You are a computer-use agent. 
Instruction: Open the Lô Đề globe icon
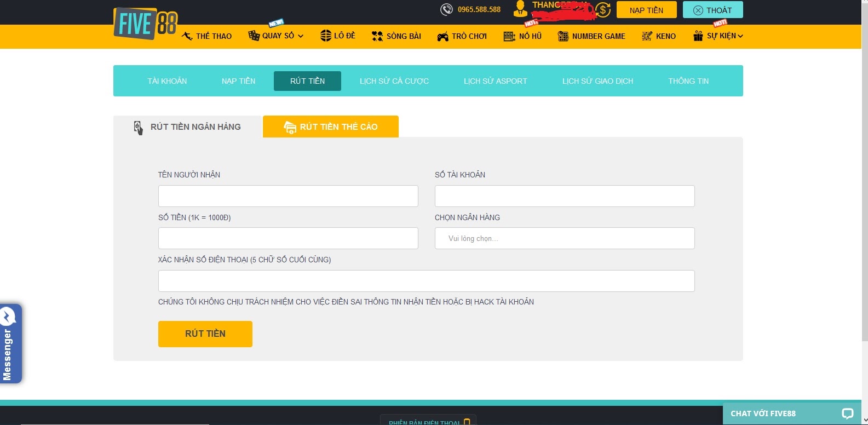click(326, 36)
